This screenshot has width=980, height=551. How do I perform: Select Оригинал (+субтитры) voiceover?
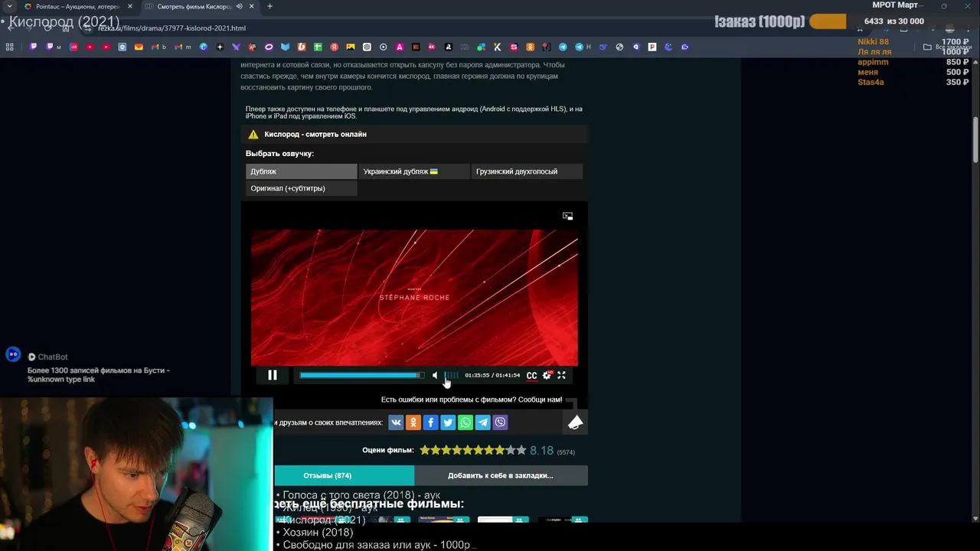click(302, 188)
